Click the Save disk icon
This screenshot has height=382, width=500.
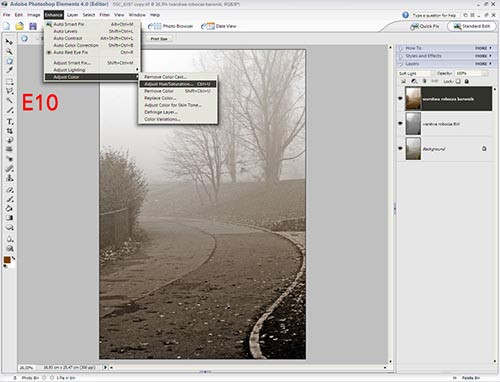pyautogui.click(x=33, y=26)
